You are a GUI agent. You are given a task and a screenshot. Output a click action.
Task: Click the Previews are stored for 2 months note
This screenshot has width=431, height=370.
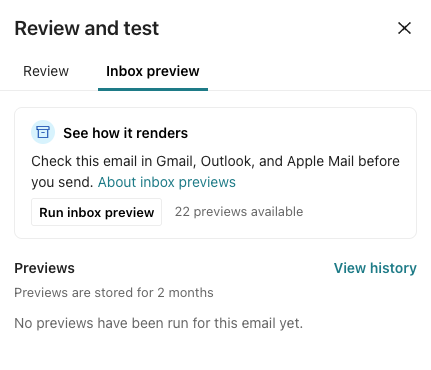(114, 293)
